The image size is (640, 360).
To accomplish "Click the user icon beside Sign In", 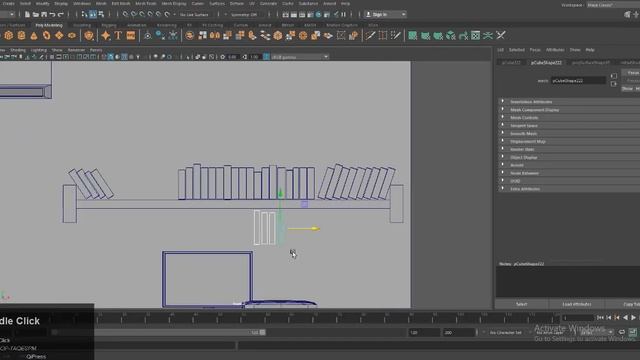I will point(368,14).
